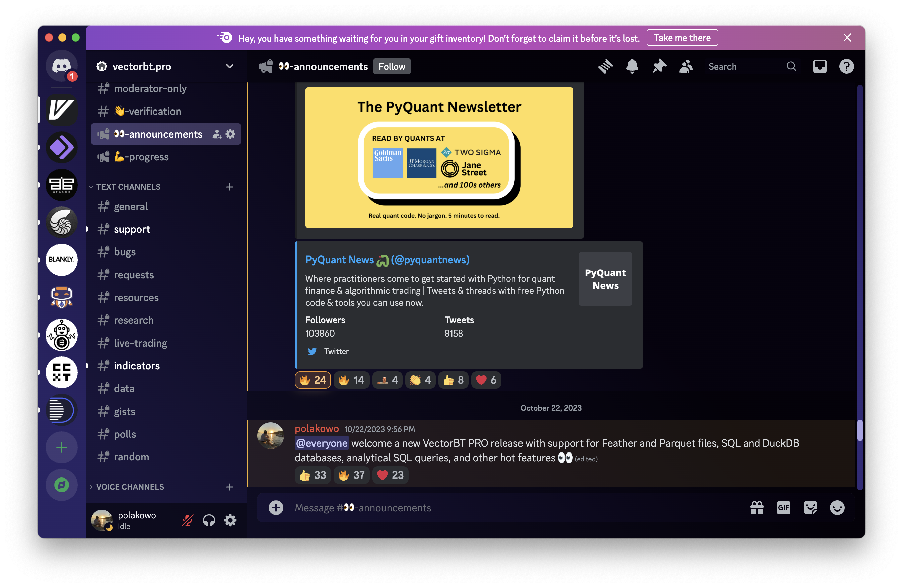Click the gift Nitro icon
This screenshot has height=588, width=903.
[x=757, y=508]
